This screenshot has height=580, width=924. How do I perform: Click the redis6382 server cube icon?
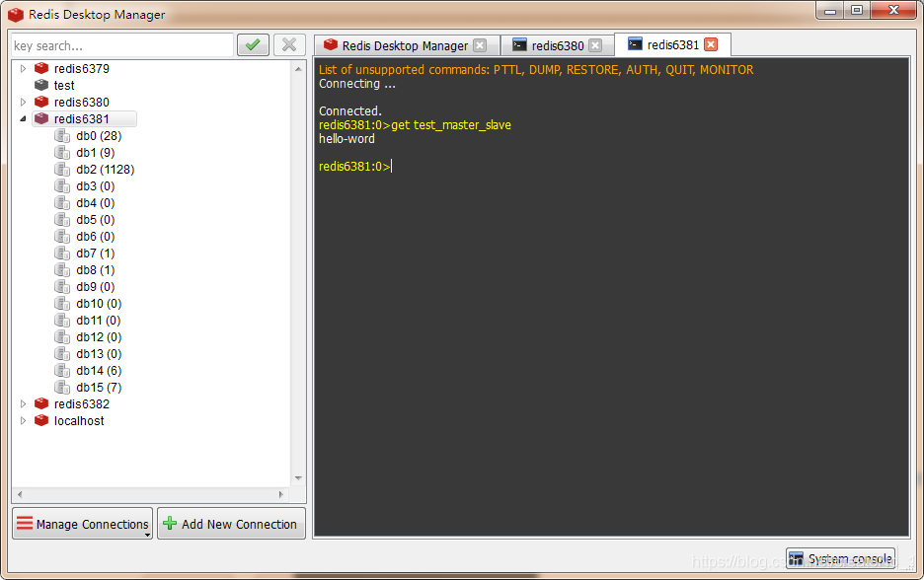(x=41, y=404)
